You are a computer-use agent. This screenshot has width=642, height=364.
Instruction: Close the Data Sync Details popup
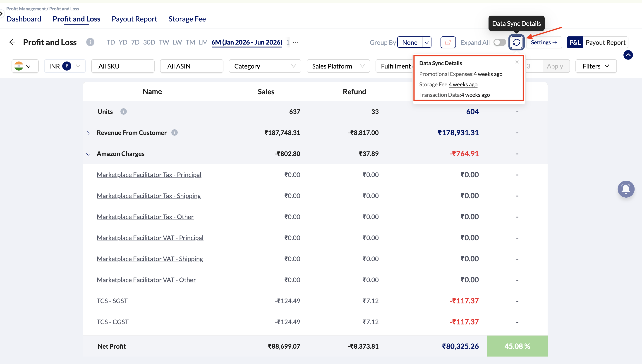[517, 62]
